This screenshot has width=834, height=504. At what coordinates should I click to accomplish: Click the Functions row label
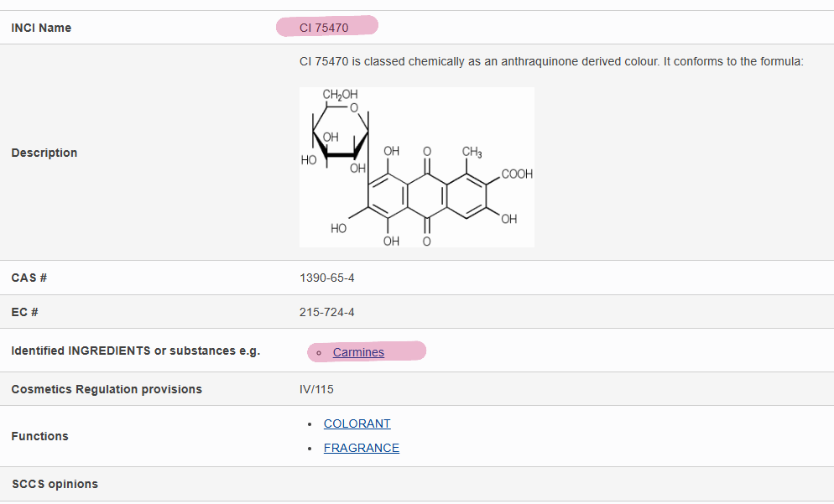(x=40, y=436)
